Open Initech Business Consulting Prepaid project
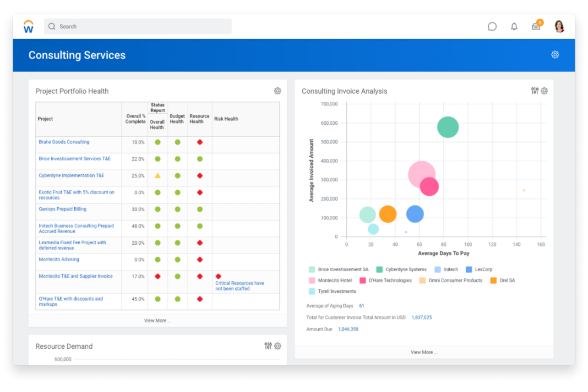588x392 pixels. click(76, 228)
